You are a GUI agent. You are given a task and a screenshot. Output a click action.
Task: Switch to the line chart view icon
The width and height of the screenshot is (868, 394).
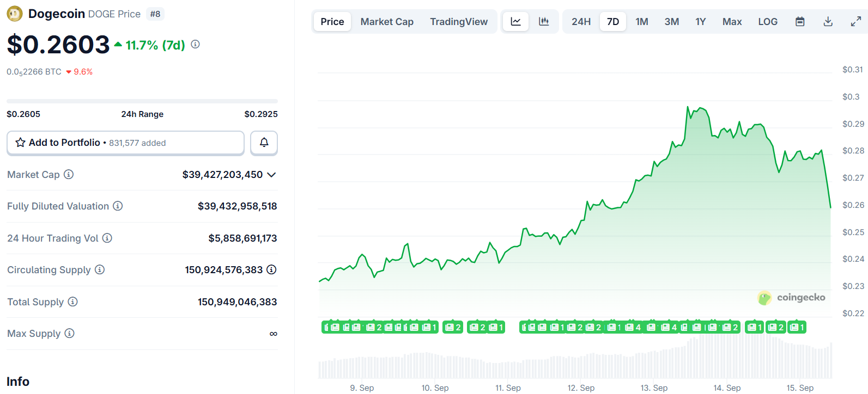pyautogui.click(x=515, y=22)
